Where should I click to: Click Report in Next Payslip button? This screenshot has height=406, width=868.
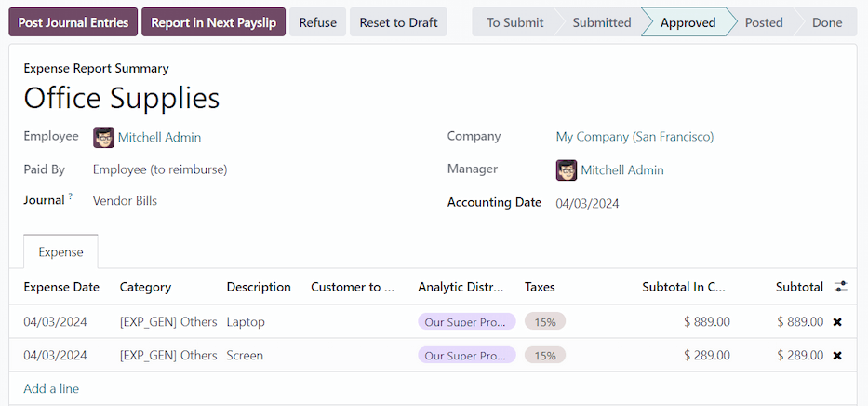point(213,22)
